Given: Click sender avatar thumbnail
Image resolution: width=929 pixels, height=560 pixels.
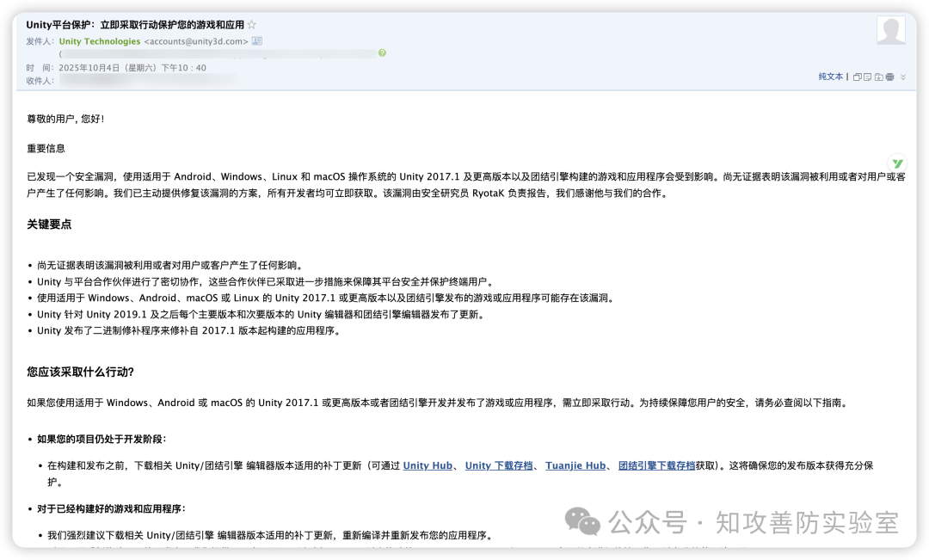Looking at the screenshot, I should coord(891,30).
